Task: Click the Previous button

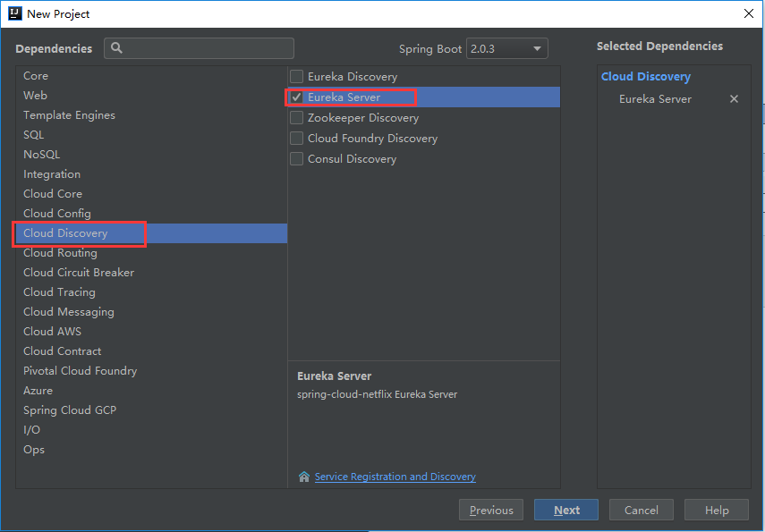Action: [x=491, y=510]
